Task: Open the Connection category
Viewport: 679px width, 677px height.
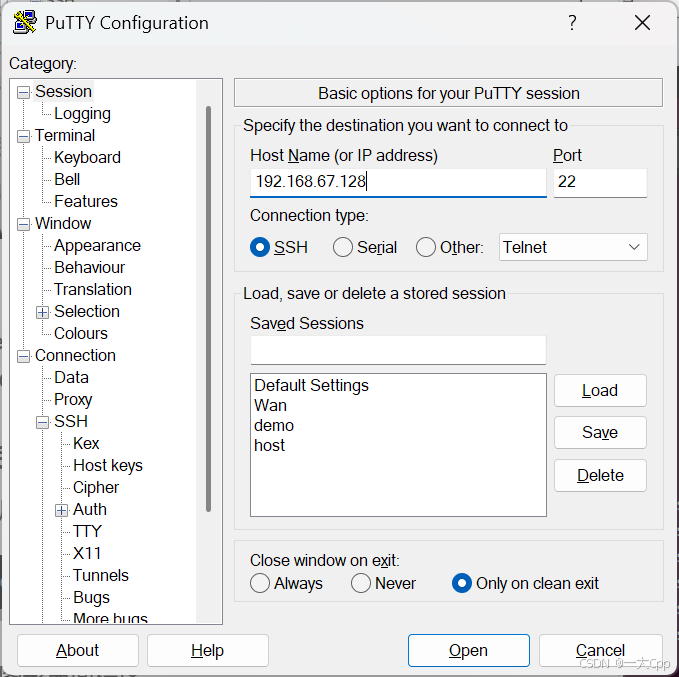Action: click(x=75, y=356)
